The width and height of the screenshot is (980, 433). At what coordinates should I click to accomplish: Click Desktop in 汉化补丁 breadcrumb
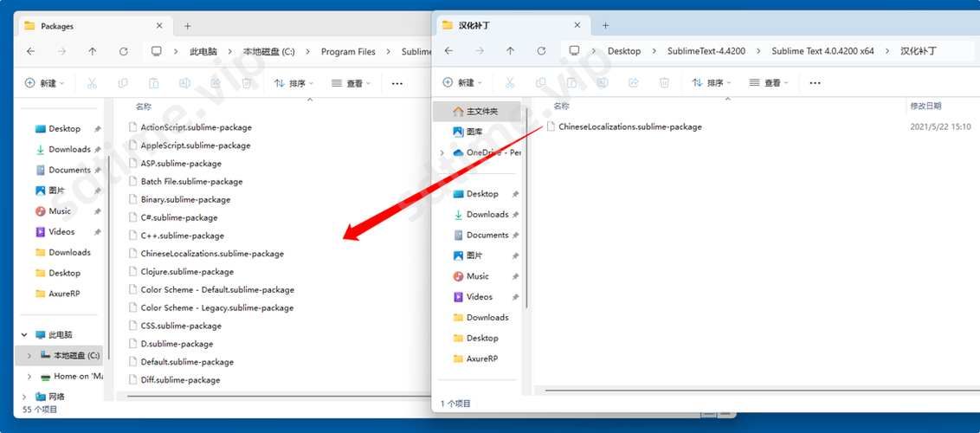tap(623, 51)
